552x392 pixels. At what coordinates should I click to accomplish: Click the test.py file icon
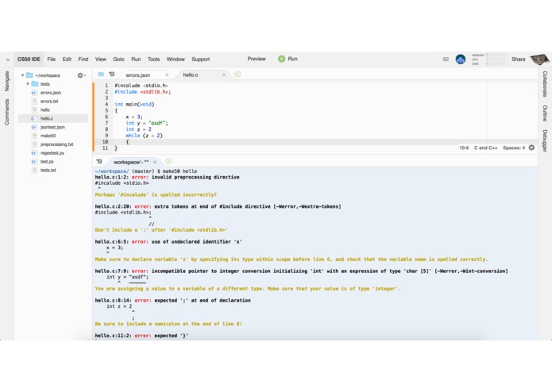pos(34,162)
